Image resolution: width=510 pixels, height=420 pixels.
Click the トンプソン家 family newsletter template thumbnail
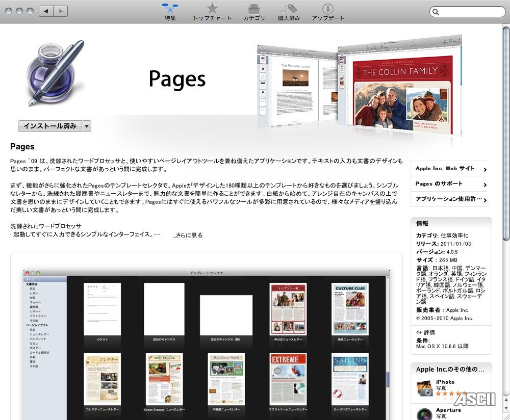point(288,309)
